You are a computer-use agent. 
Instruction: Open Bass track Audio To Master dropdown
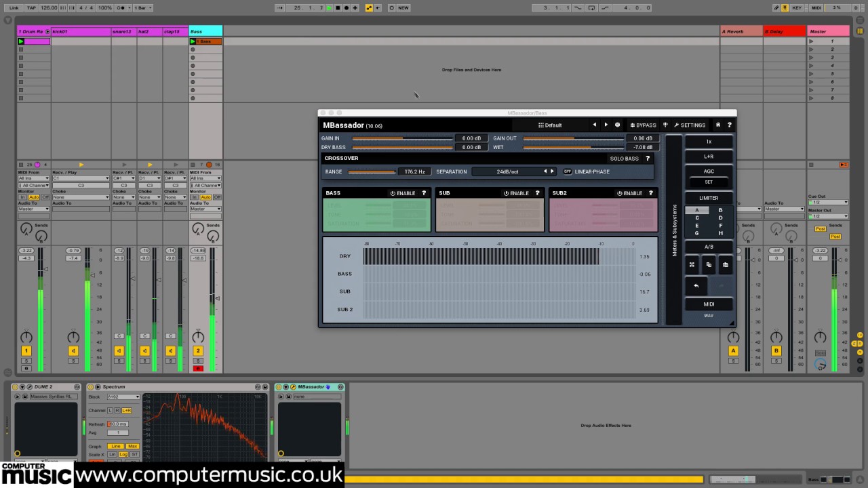click(205, 209)
